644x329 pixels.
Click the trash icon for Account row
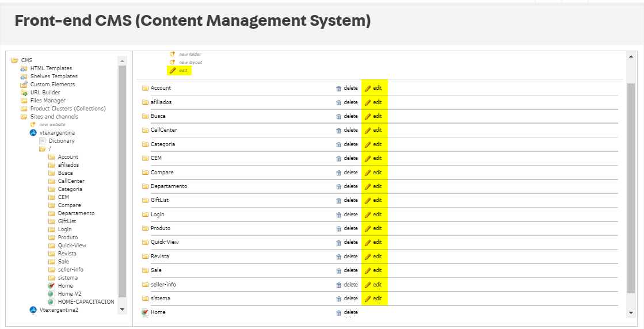(x=338, y=89)
